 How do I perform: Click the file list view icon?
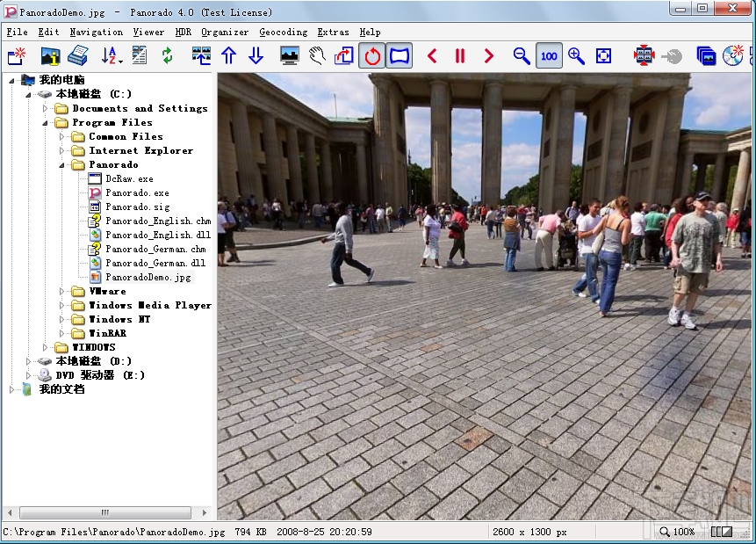(140, 56)
